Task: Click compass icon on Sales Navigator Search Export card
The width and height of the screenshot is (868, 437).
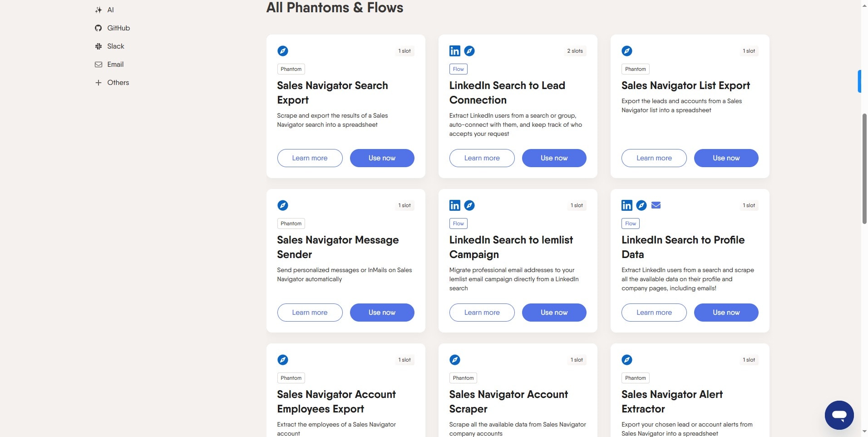Action: [283, 51]
